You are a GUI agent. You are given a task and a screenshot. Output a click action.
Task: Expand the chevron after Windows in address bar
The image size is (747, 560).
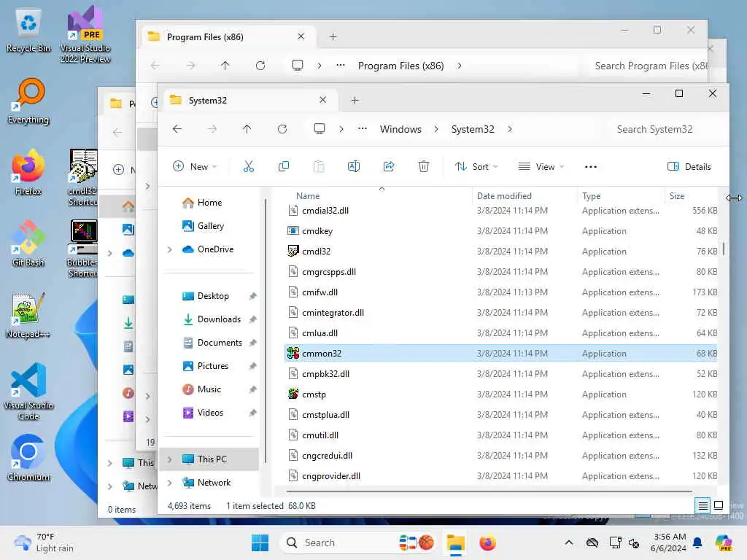click(x=436, y=129)
